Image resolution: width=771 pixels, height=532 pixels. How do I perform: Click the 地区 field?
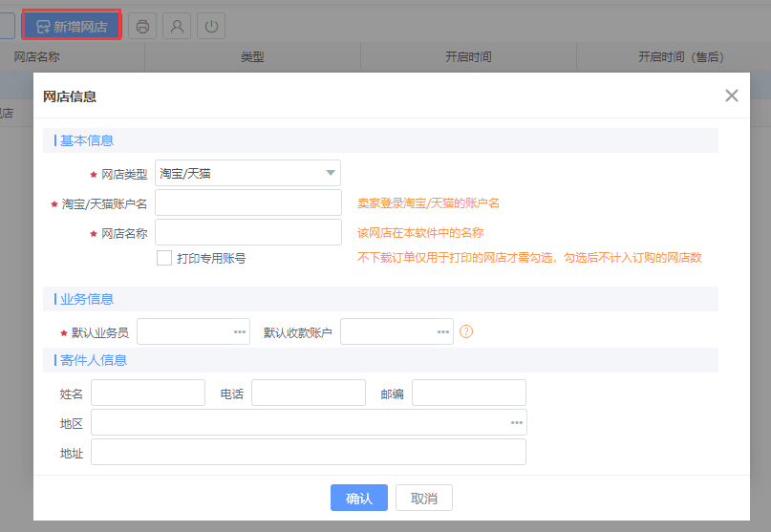309,422
